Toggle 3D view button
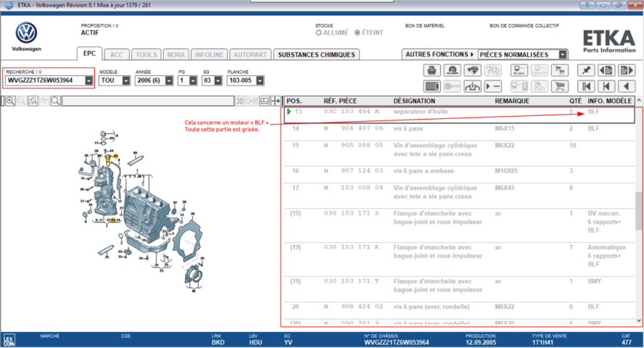The width and height of the screenshot is (644, 348). 240,101
